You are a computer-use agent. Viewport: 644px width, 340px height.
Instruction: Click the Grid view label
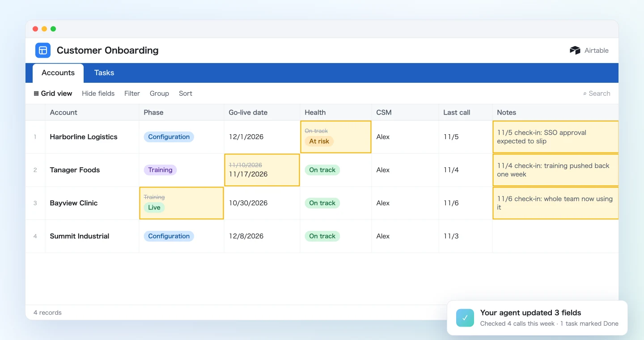pos(56,93)
